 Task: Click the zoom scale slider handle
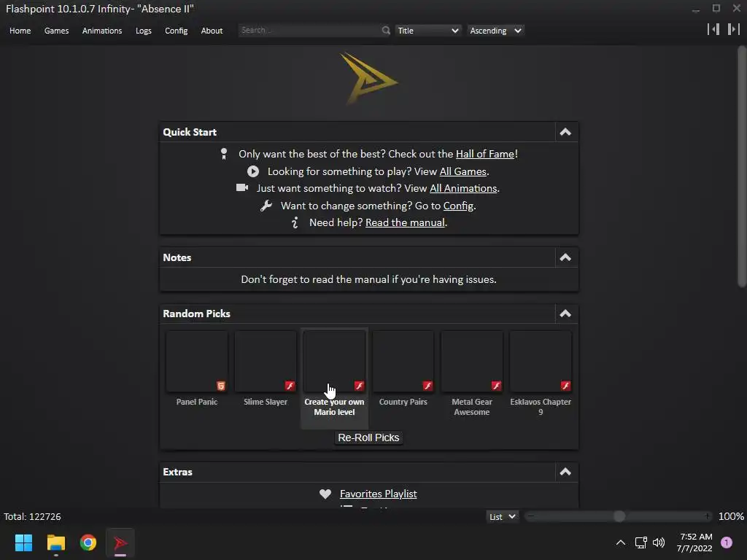(619, 517)
